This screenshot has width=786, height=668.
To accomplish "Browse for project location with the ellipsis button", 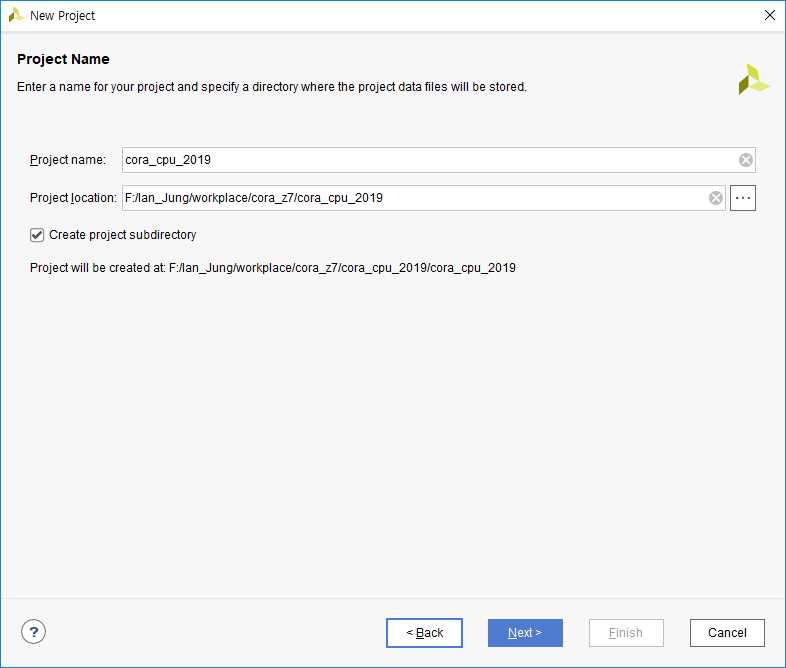I will pyautogui.click(x=742, y=198).
